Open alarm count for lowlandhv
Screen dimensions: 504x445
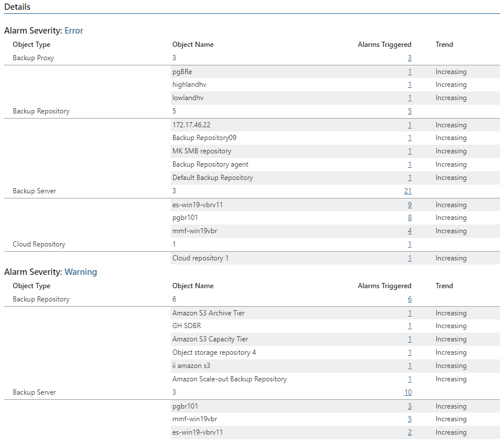[x=410, y=98]
